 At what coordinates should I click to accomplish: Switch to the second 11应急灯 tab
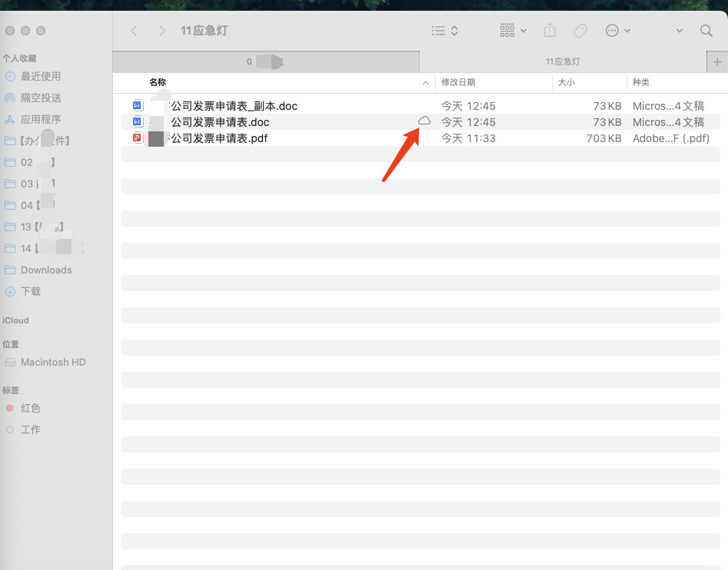(562, 61)
